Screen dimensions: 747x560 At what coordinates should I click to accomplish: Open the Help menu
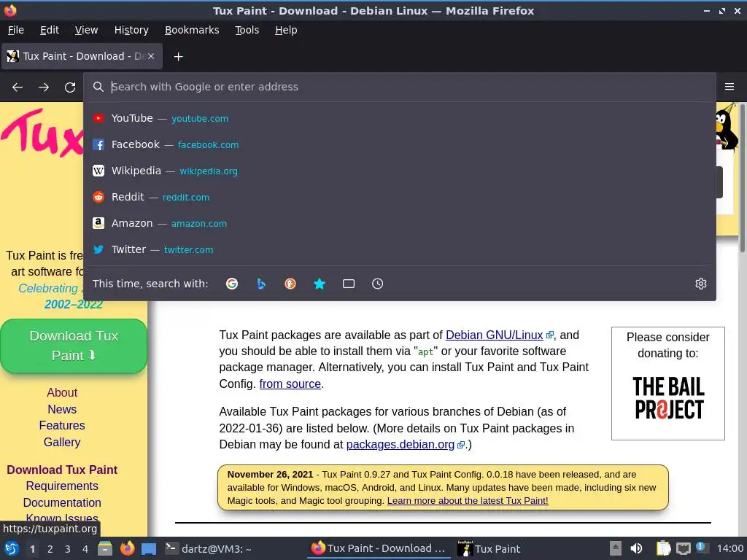point(286,30)
